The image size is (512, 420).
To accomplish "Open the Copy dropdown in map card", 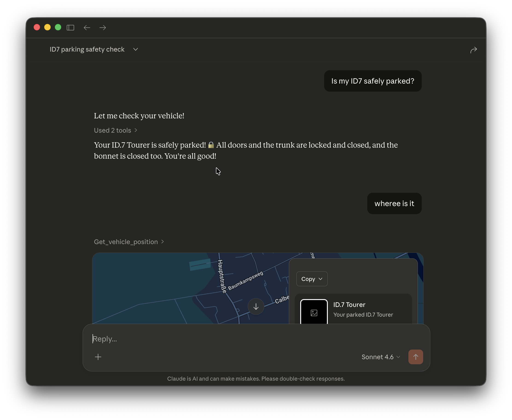I will (x=312, y=279).
